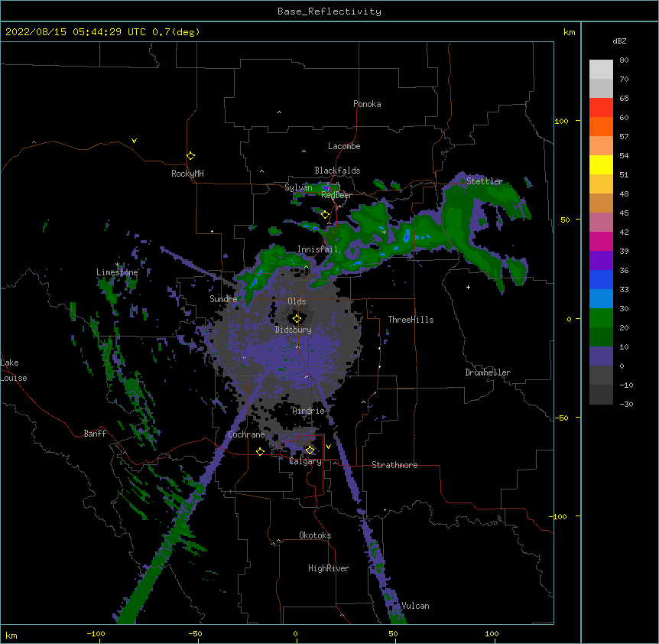Click the purple 10 dBZ legend swatch
659x644 pixels.
[x=601, y=356]
